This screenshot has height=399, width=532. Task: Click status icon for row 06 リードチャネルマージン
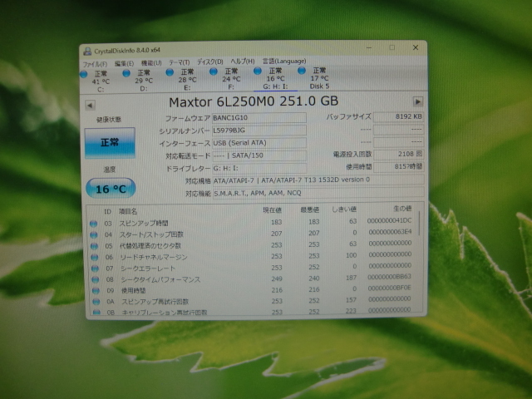95,257
